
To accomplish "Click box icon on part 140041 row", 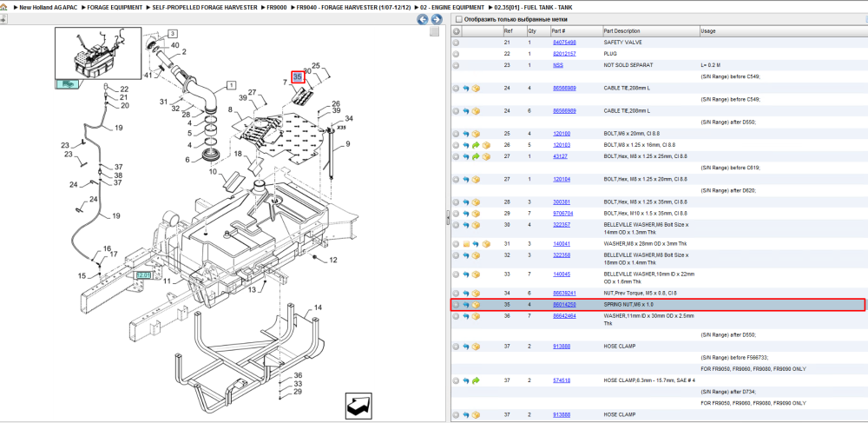I will pos(487,243).
